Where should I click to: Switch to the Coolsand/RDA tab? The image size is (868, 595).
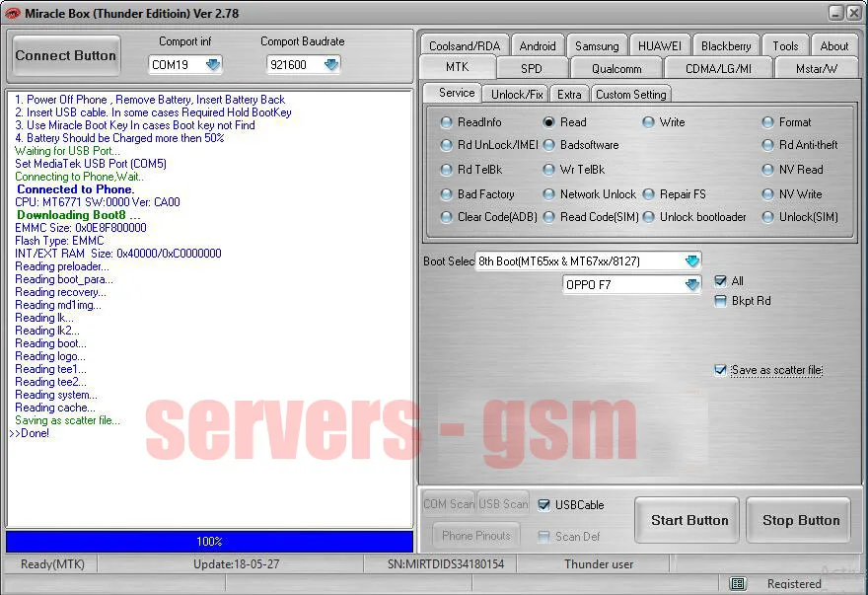[x=465, y=46]
